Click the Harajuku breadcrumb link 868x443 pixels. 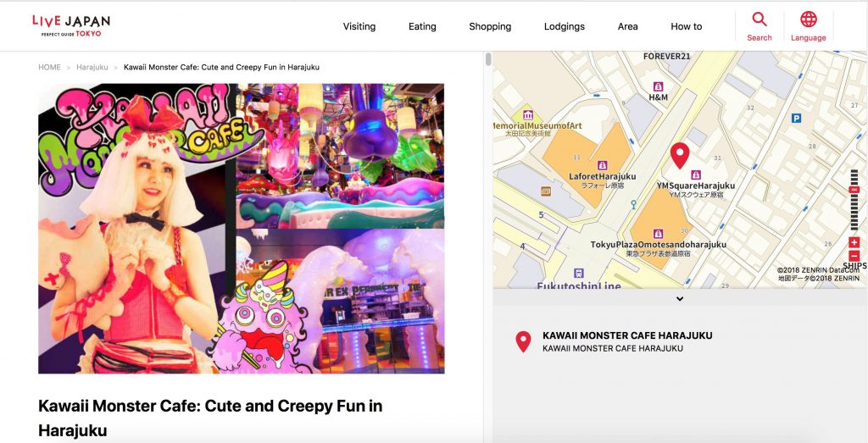[92, 67]
